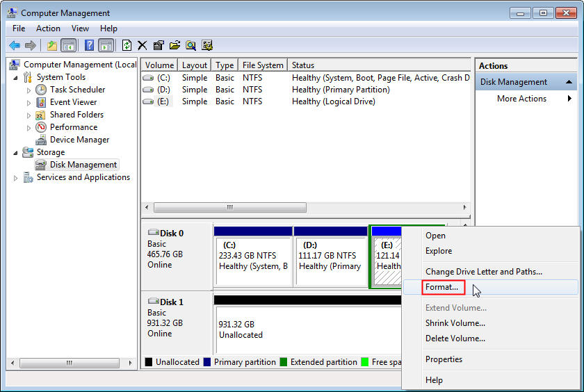Click the Open folder toolbar icon
This screenshot has width=584, height=392.
click(x=175, y=45)
